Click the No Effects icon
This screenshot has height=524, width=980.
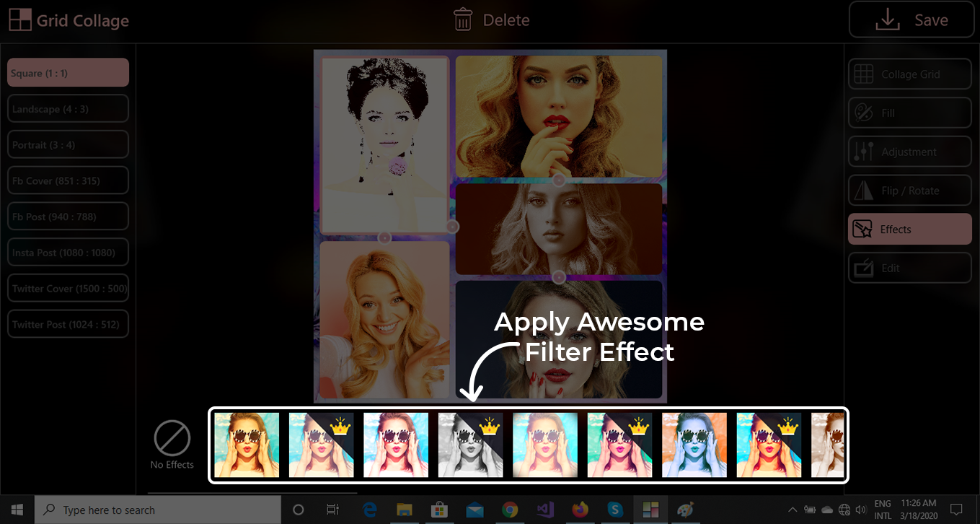coord(172,438)
